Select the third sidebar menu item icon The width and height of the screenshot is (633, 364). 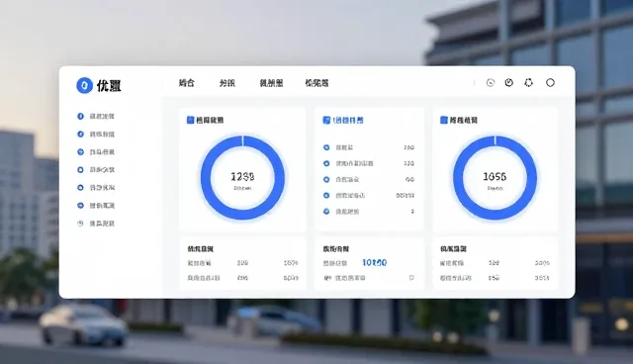click(x=80, y=151)
